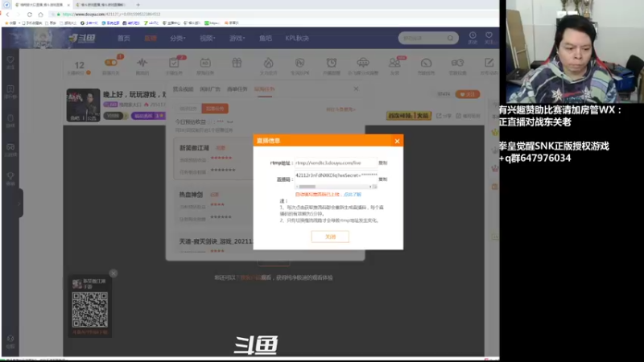Click the waveform icon in the streamer toolbar
644x362 pixels.
142,63
